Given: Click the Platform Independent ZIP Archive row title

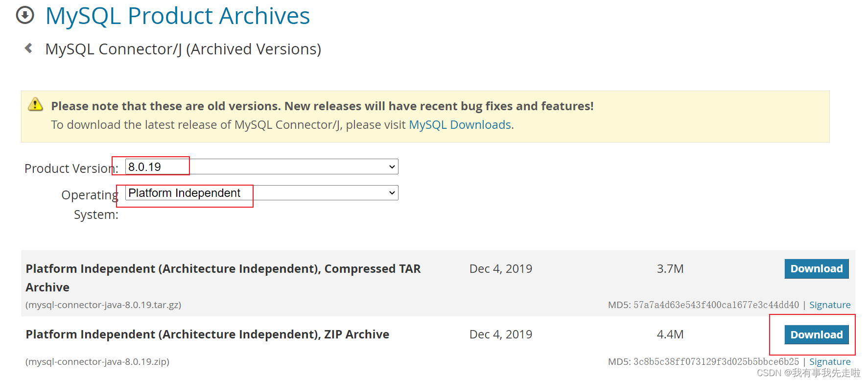Looking at the screenshot, I should (x=207, y=334).
